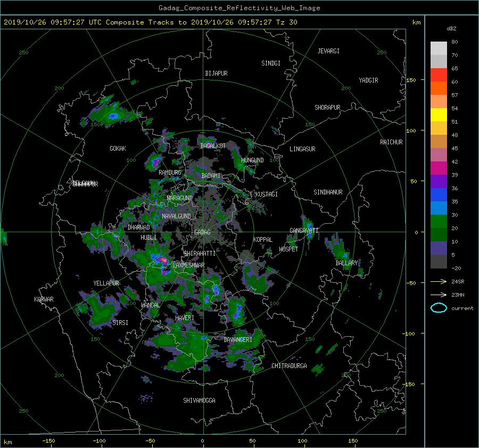
Task: Click the dBZ legend heading
Action: (x=451, y=29)
